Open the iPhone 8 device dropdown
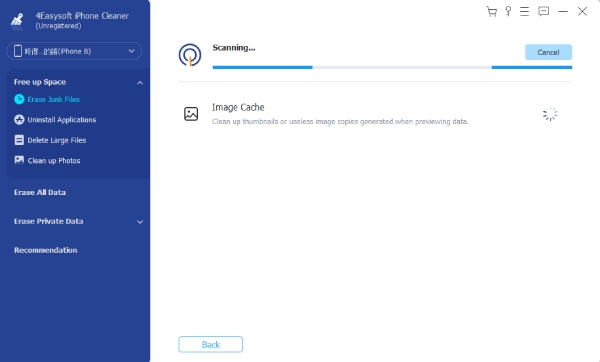 pyautogui.click(x=74, y=51)
